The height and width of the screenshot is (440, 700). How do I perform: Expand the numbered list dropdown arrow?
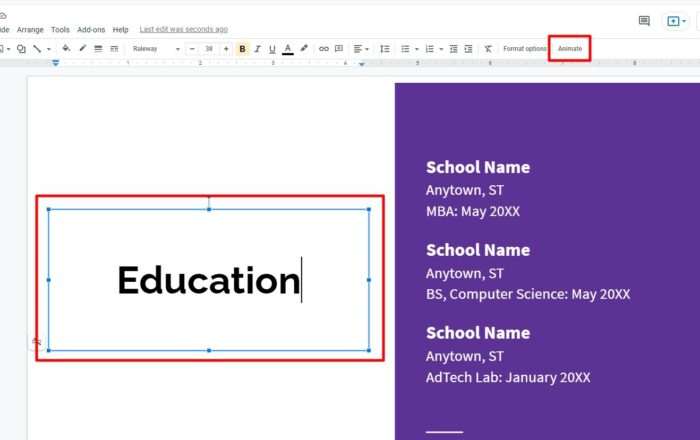tap(441, 49)
